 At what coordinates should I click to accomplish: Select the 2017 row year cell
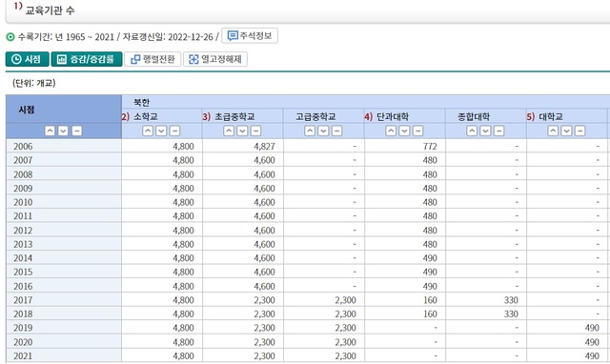(x=64, y=300)
